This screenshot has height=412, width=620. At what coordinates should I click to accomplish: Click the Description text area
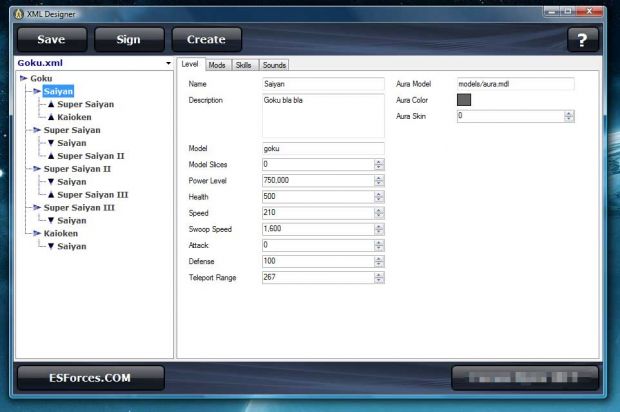pos(323,115)
